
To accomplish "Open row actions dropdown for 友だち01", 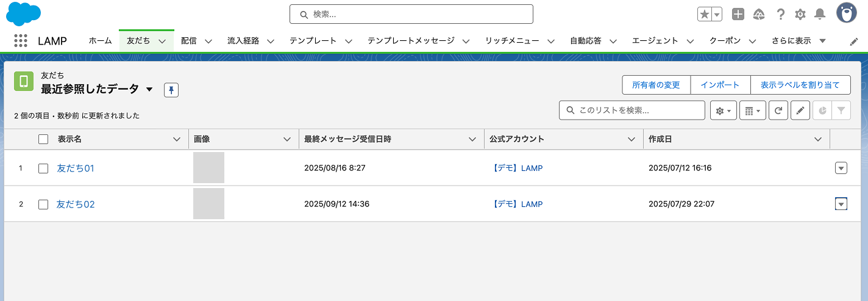I will click(841, 169).
